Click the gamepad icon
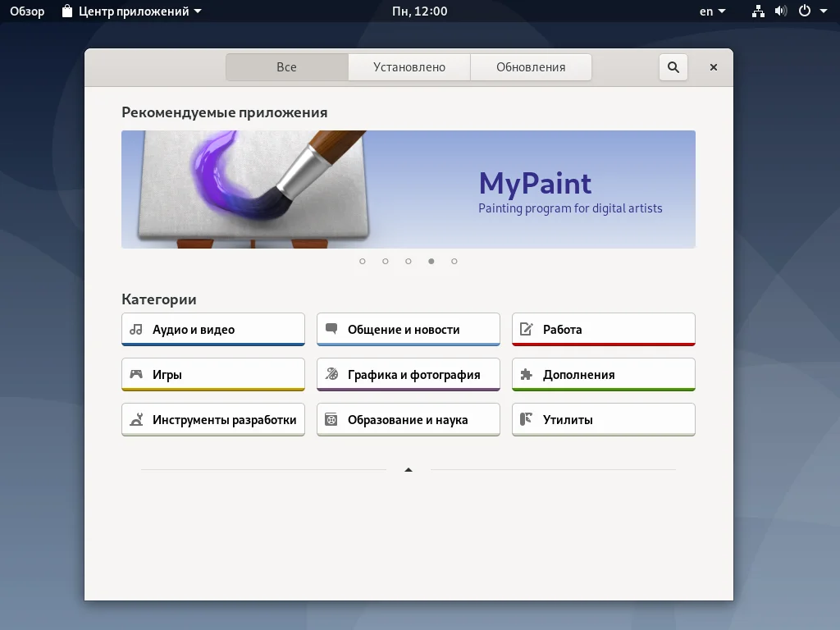840x630 pixels. click(x=137, y=374)
